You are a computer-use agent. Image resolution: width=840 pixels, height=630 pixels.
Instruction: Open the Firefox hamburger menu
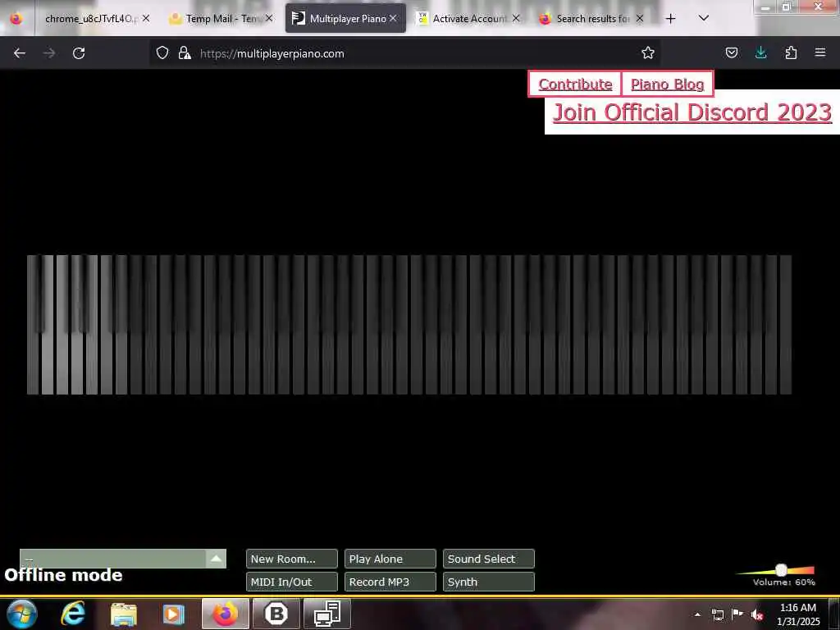(x=820, y=52)
